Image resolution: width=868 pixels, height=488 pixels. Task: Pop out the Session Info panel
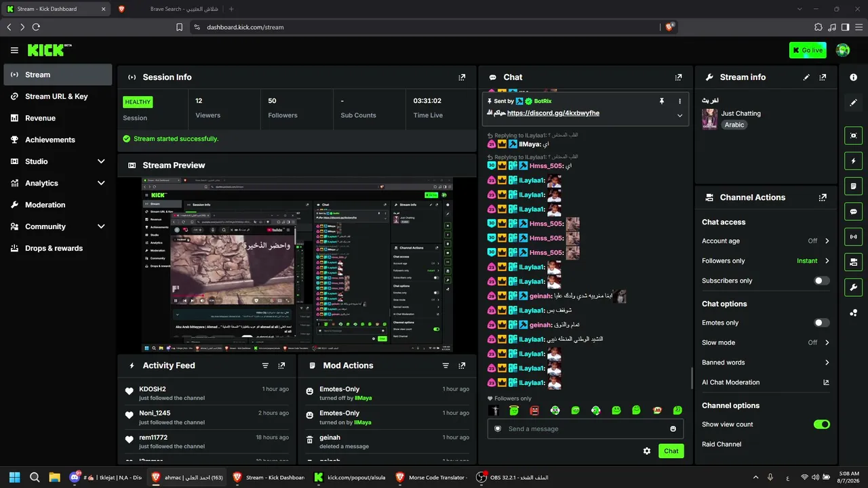(x=462, y=77)
